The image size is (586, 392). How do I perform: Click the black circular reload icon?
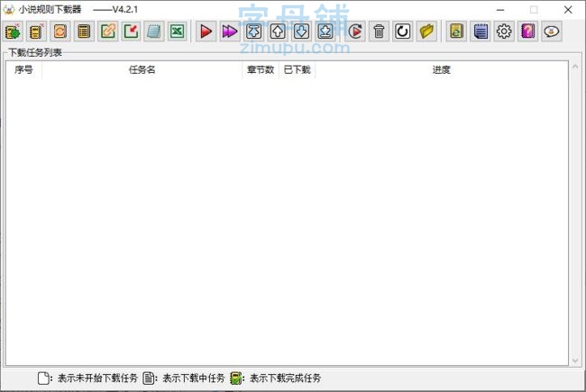coord(402,32)
